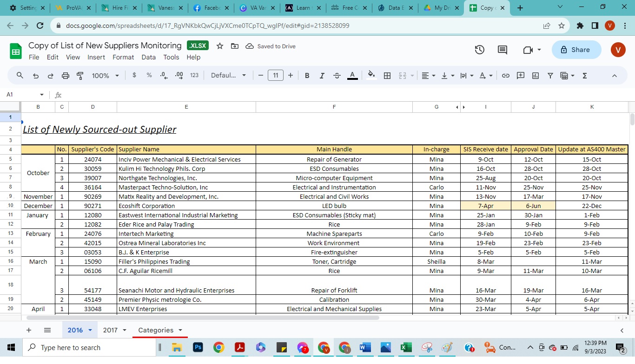This screenshot has width=635, height=364.
Task: Click the Share button
Action: coord(576,50)
